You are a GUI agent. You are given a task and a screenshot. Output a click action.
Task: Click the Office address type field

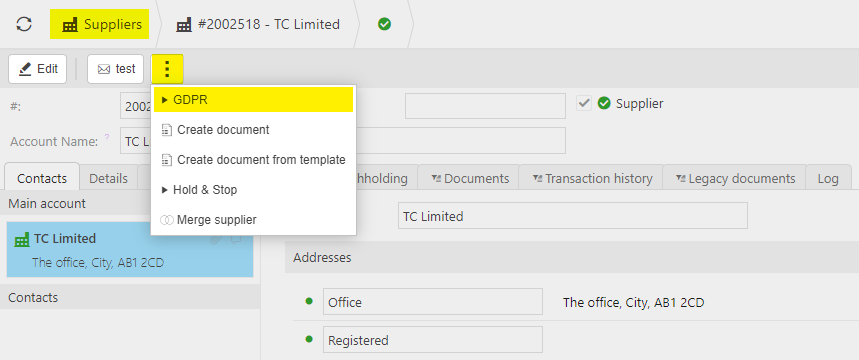tap(433, 301)
